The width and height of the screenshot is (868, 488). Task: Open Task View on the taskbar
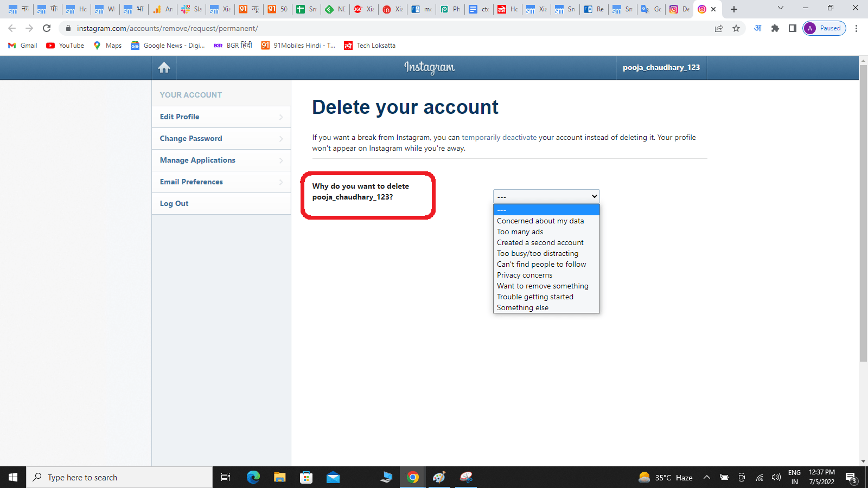pyautogui.click(x=226, y=477)
